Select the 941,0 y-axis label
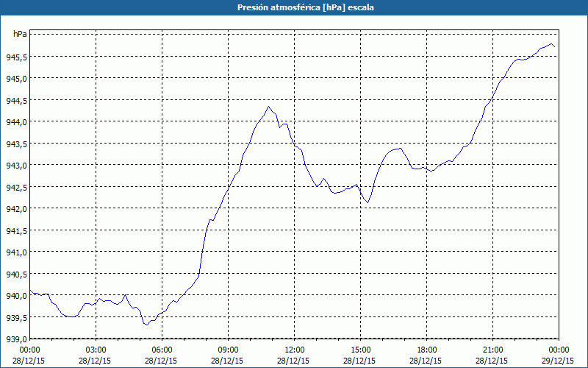This screenshot has height=368, width=588. (15, 252)
